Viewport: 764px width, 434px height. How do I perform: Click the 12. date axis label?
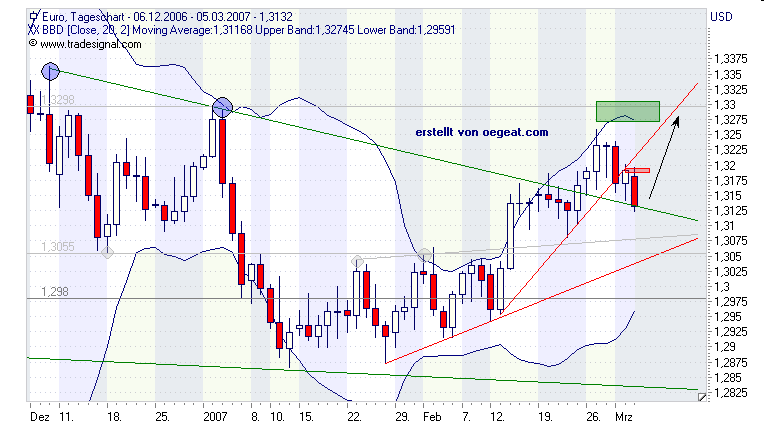(497, 417)
